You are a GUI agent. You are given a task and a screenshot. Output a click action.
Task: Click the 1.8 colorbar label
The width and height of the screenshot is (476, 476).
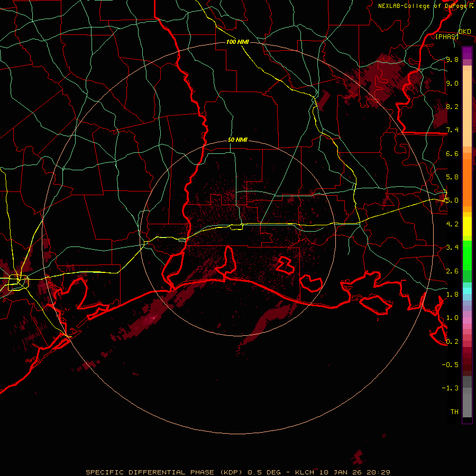pyautogui.click(x=452, y=295)
